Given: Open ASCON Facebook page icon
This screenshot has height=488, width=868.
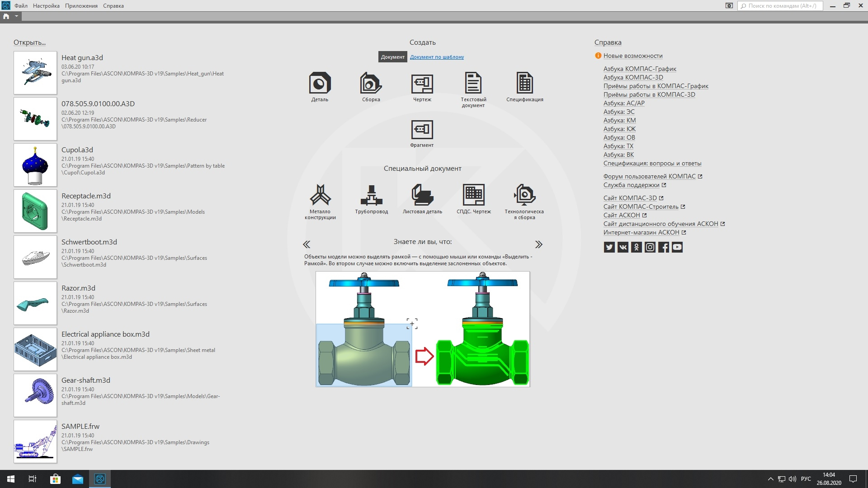Looking at the screenshot, I should (663, 247).
